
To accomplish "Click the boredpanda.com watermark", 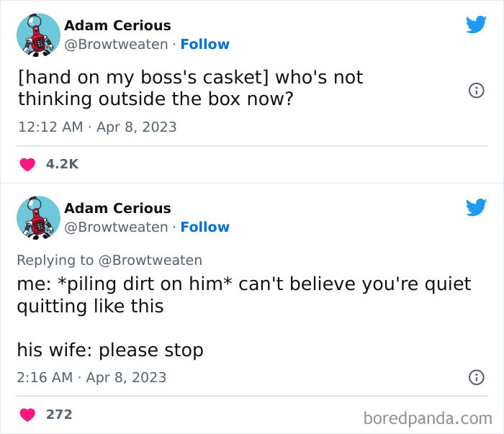I will (x=428, y=418).
